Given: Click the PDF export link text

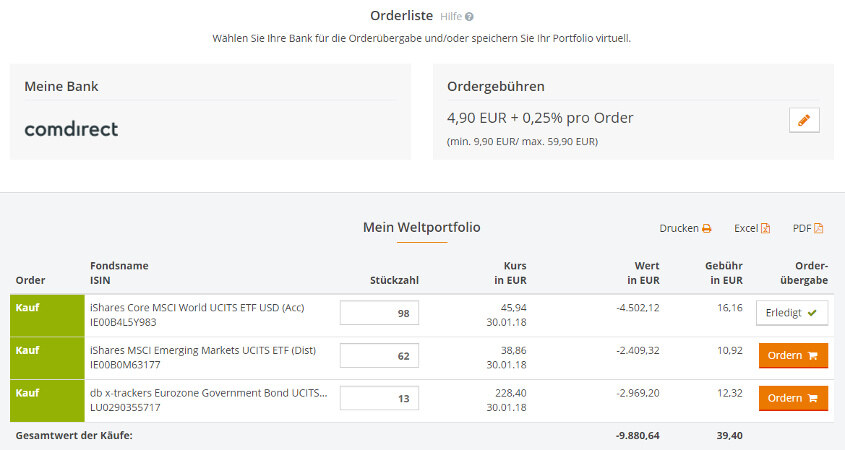Looking at the screenshot, I should click(x=801, y=229).
